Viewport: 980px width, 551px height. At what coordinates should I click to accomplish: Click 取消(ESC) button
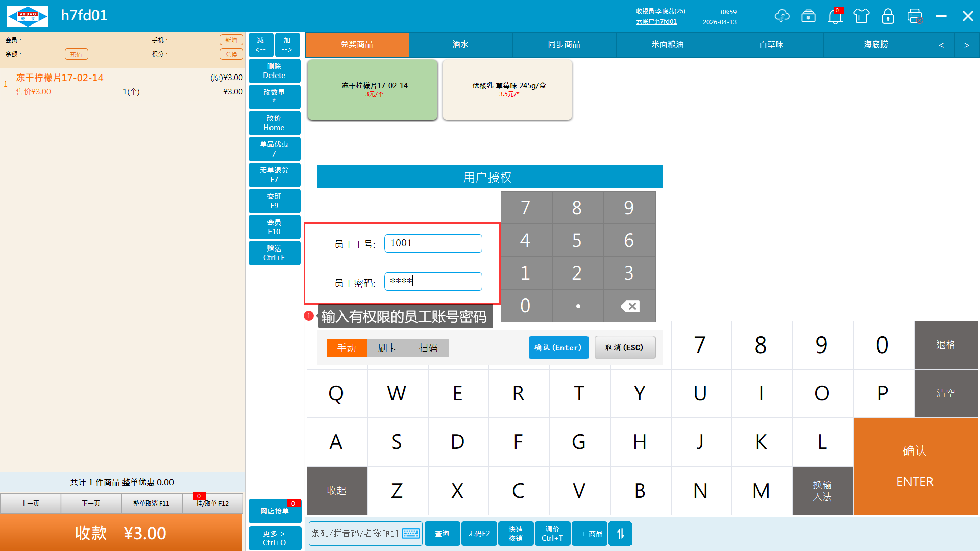tap(624, 347)
